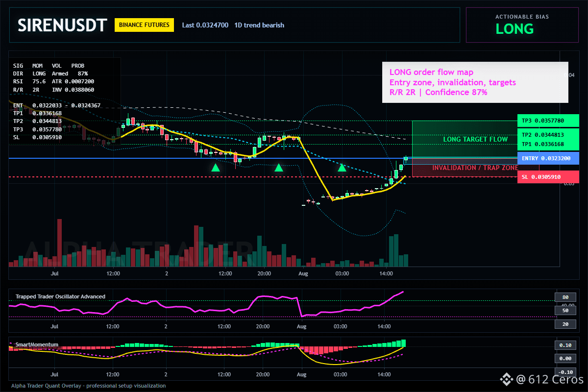This screenshot has height=392, width=588.
Task: Click the TP2 0.0344813 row in stats panel
Action: 37,121
